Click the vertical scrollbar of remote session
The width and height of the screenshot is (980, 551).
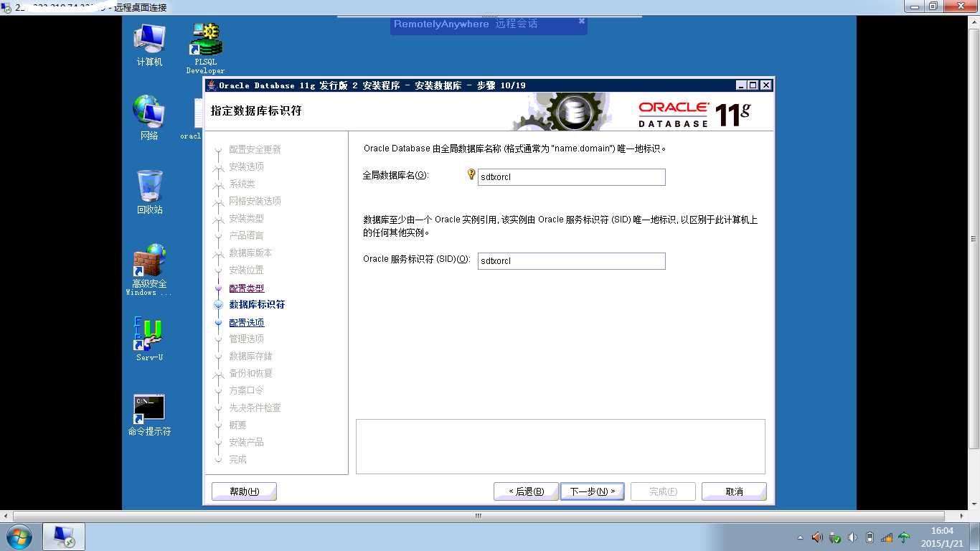tap(974, 239)
